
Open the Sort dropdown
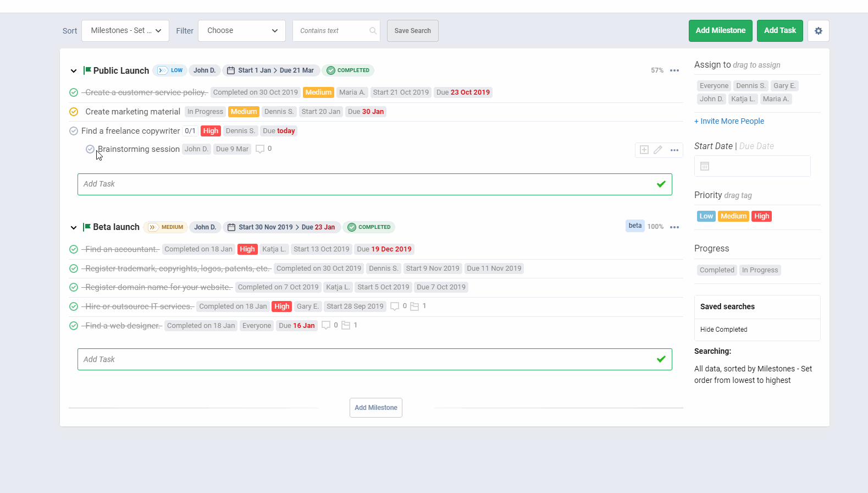click(x=125, y=31)
